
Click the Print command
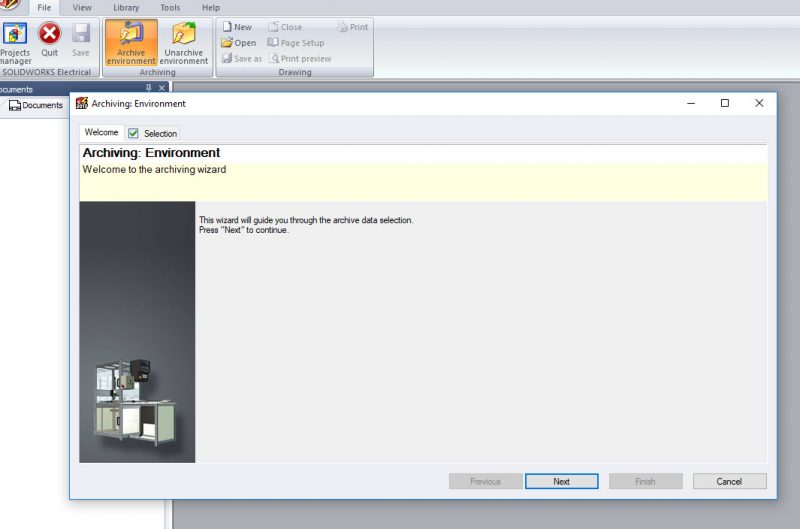[x=353, y=27]
